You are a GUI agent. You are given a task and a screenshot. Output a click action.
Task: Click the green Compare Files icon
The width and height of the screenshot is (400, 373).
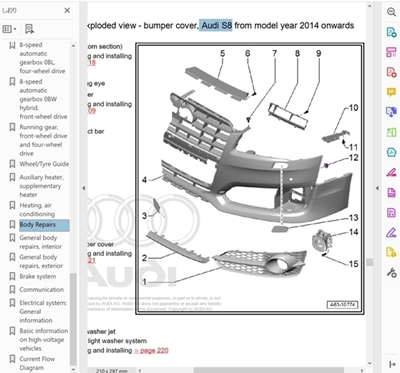391,132
